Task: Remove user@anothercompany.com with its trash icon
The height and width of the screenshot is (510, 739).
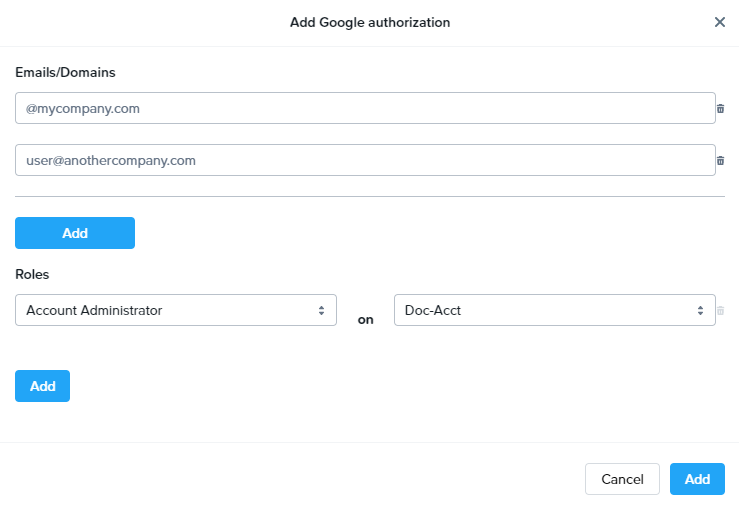Action: click(720, 161)
